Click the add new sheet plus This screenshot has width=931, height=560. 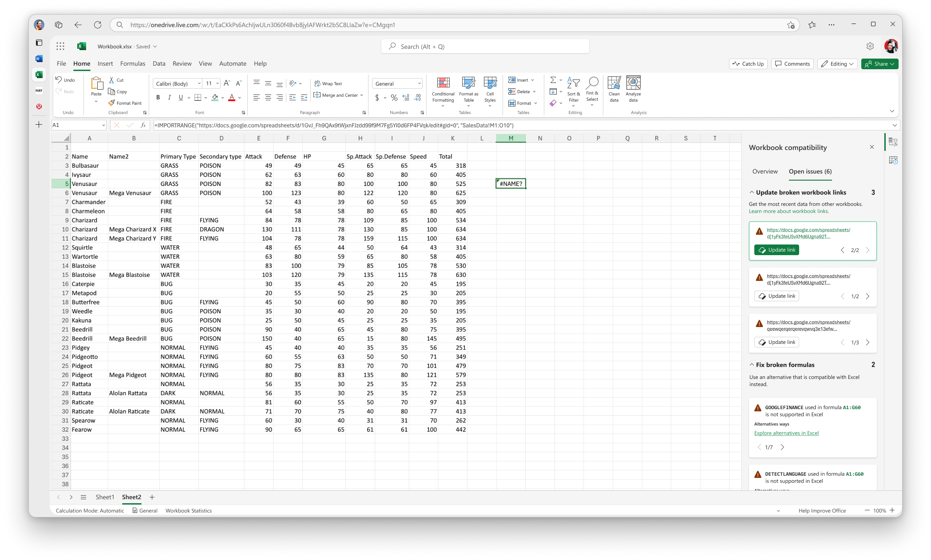[x=152, y=497]
